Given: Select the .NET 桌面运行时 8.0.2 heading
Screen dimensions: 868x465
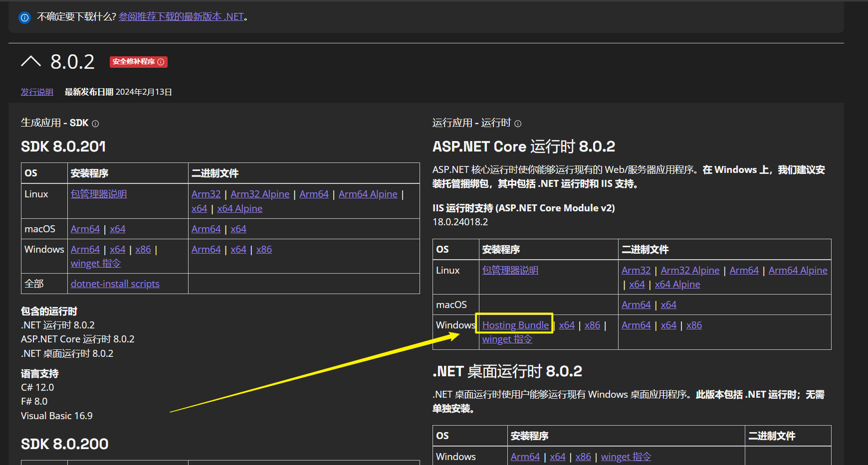Looking at the screenshot, I should coord(507,371).
